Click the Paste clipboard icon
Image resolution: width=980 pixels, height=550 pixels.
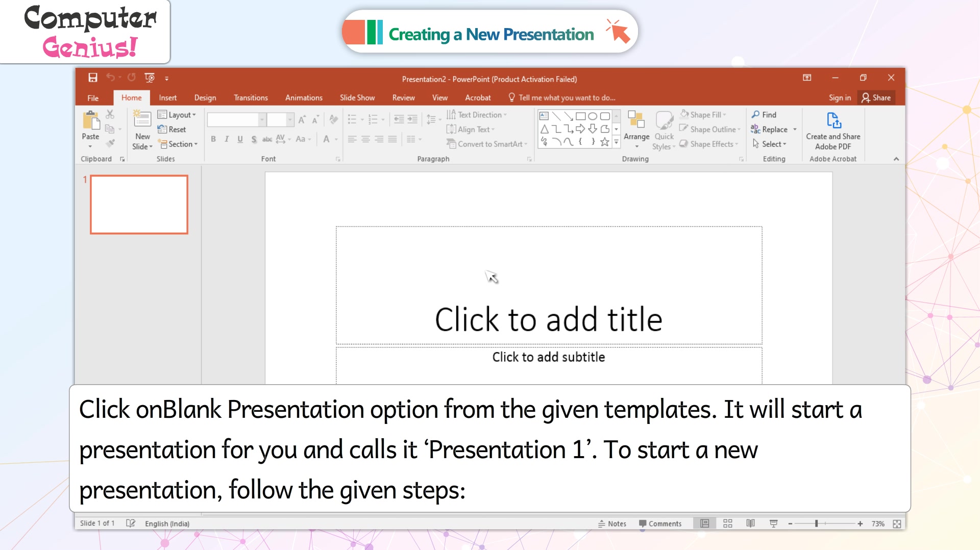(91, 120)
